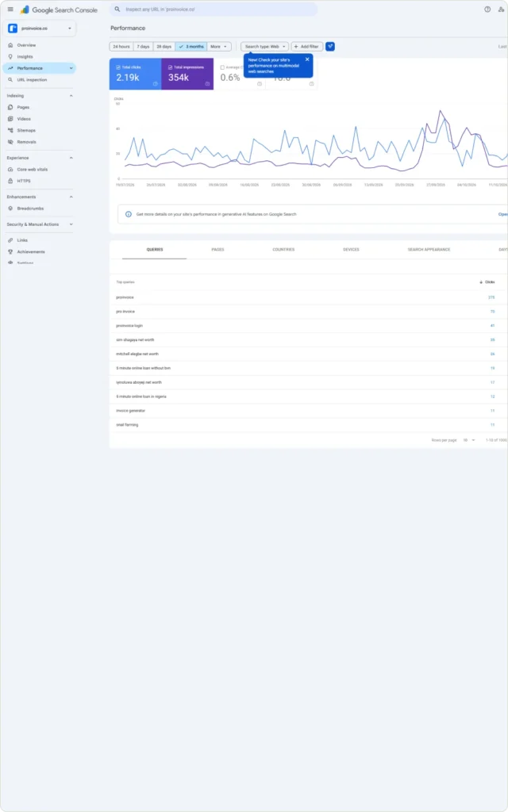Open the More date range dropdown

(219, 47)
